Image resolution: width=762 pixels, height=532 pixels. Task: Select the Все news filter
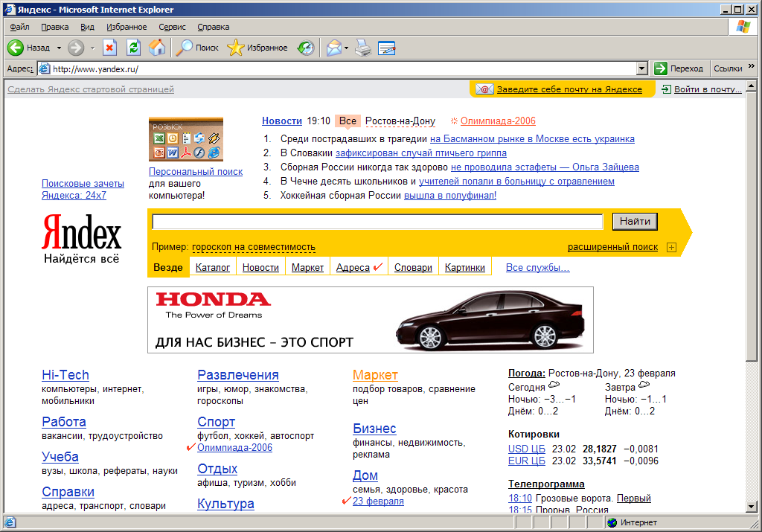(348, 121)
